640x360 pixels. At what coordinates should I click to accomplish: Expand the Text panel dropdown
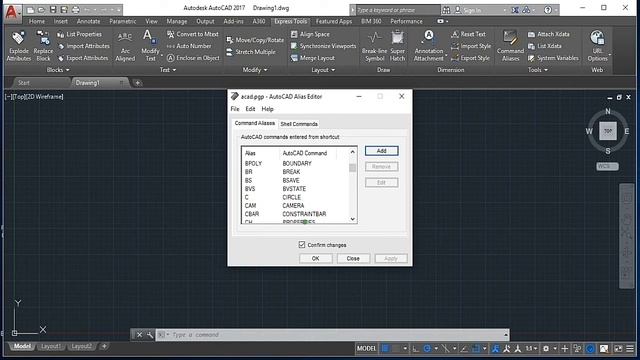[x=168, y=70]
